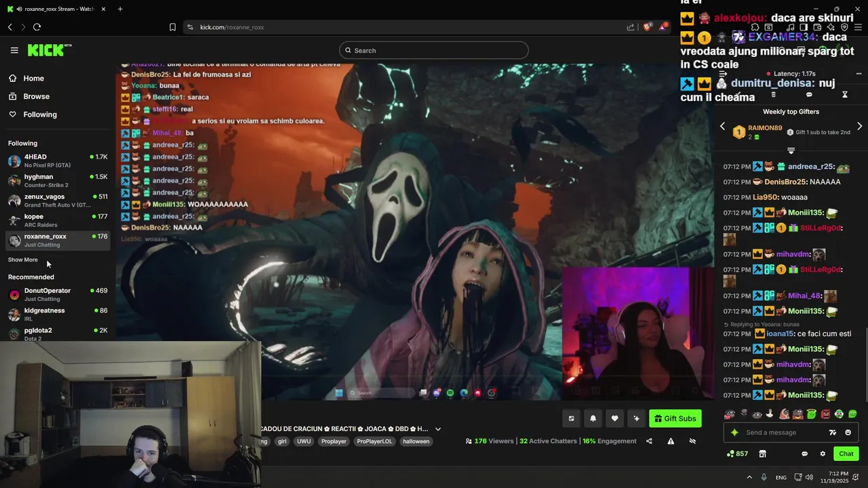Click the green Chat send button
This screenshot has width=868, height=488.
(846, 454)
